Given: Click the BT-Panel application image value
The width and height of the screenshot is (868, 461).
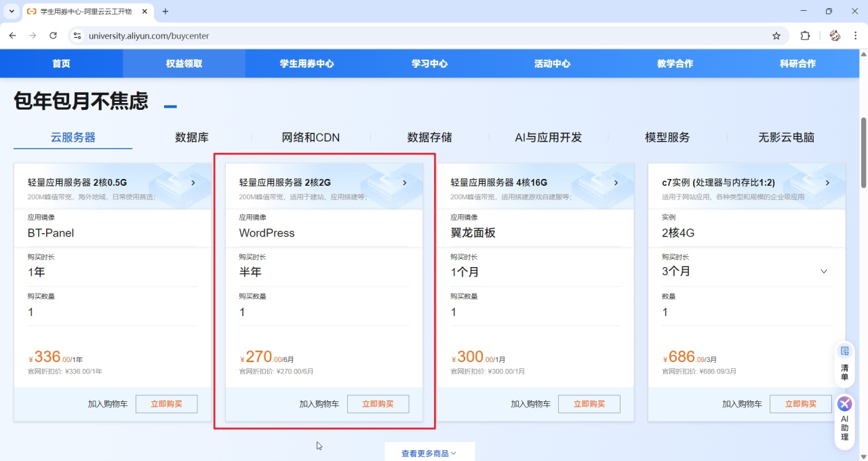Looking at the screenshot, I should click(x=51, y=233).
